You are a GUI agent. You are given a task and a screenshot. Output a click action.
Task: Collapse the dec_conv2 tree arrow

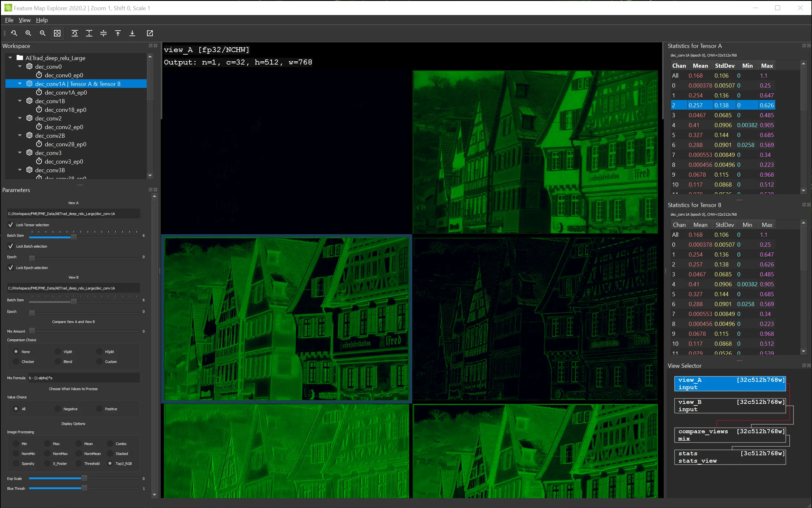pyautogui.click(x=20, y=118)
